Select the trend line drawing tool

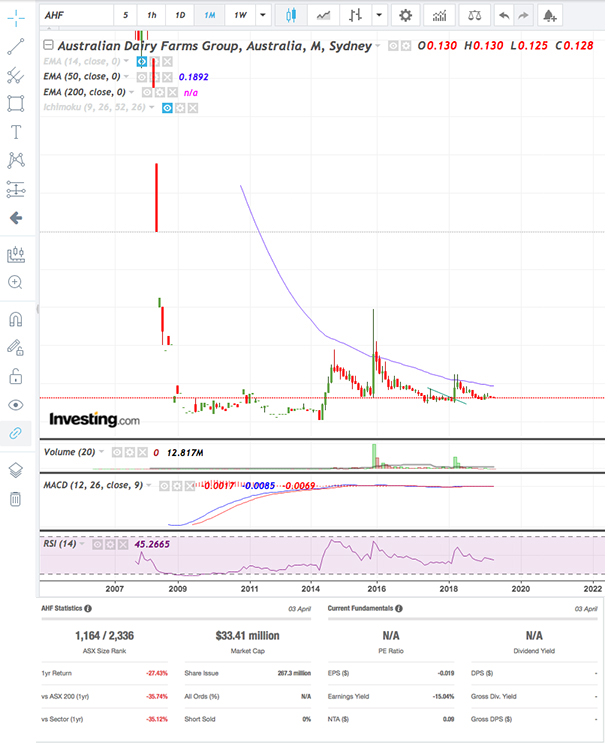click(x=16, y=46)
